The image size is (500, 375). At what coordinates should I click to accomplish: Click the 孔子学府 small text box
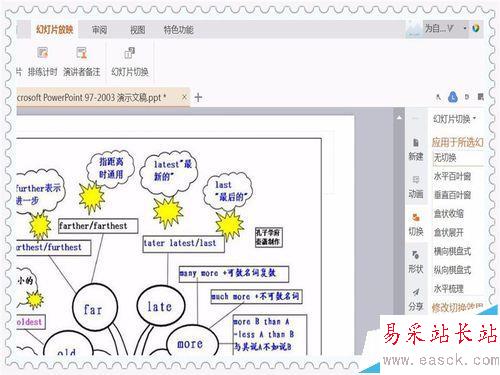[x=269, y=237]
